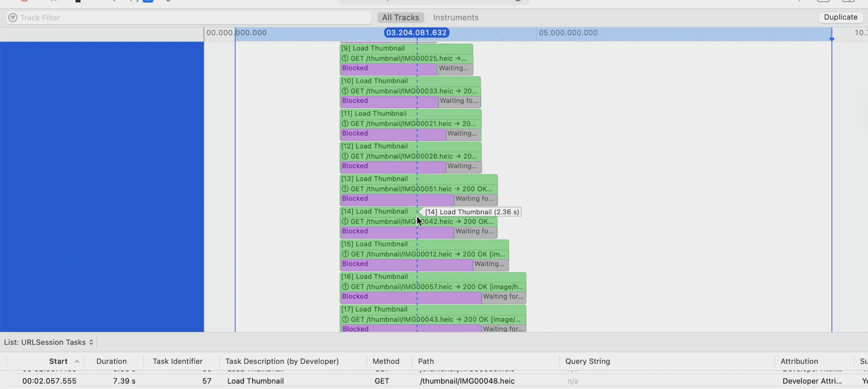The width and height of the screenshot is (868, 389).
Task: Click the Waiting segment of task [12]
Action: click(x=464, y=167)
